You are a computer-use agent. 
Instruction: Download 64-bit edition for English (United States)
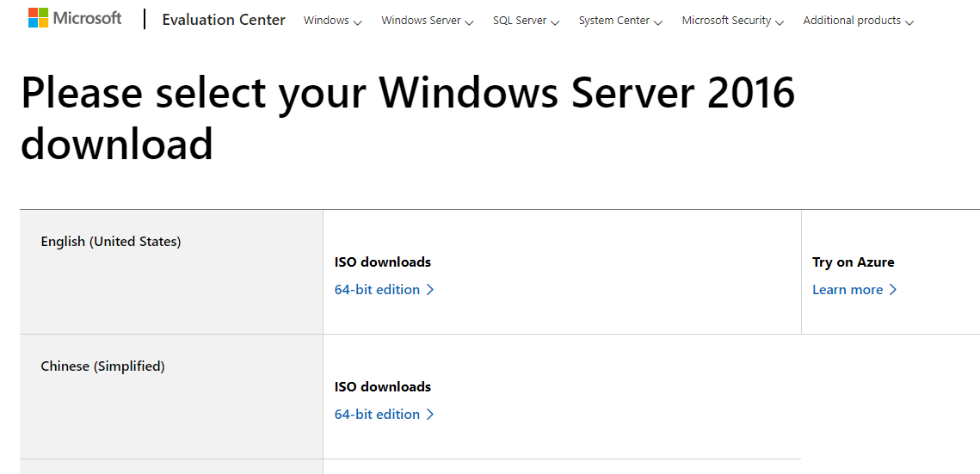[384, 290]
